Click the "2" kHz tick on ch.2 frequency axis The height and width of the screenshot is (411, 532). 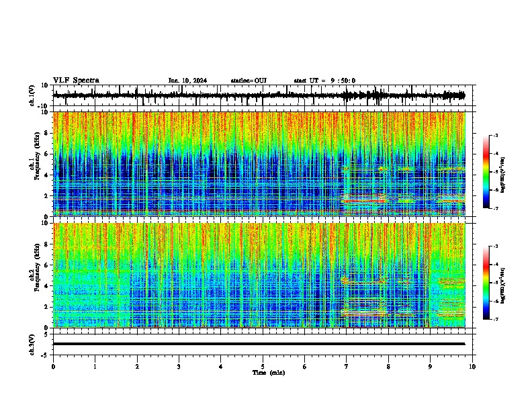pos(47,307)
